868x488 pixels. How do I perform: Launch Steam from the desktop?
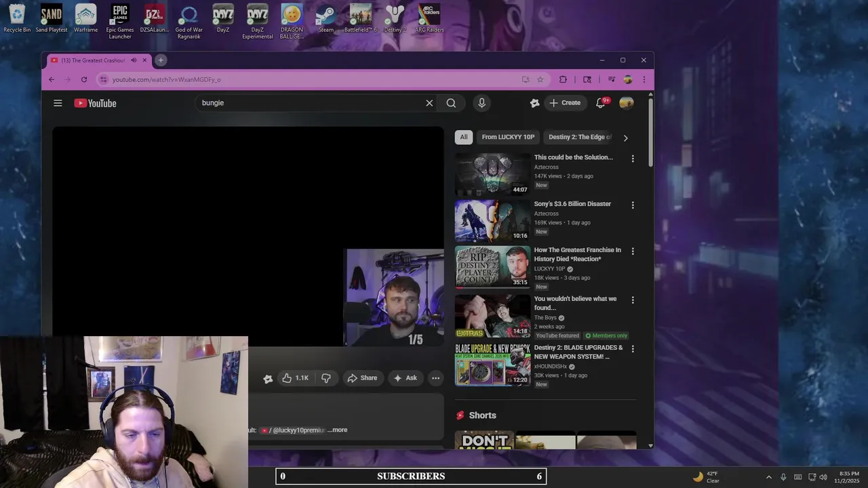coord(326,19)
